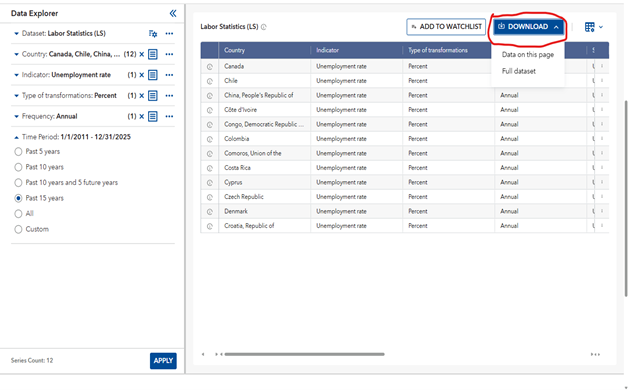
Task: Click Series Count: 12 text
Action: point(32,360)
